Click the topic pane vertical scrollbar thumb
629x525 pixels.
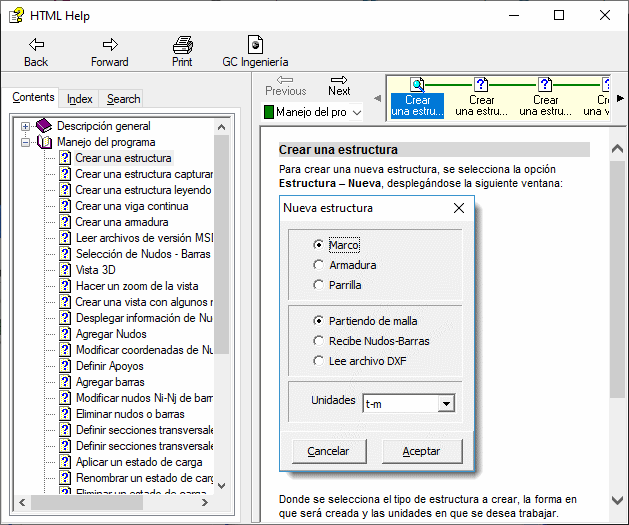click(617, 280)
